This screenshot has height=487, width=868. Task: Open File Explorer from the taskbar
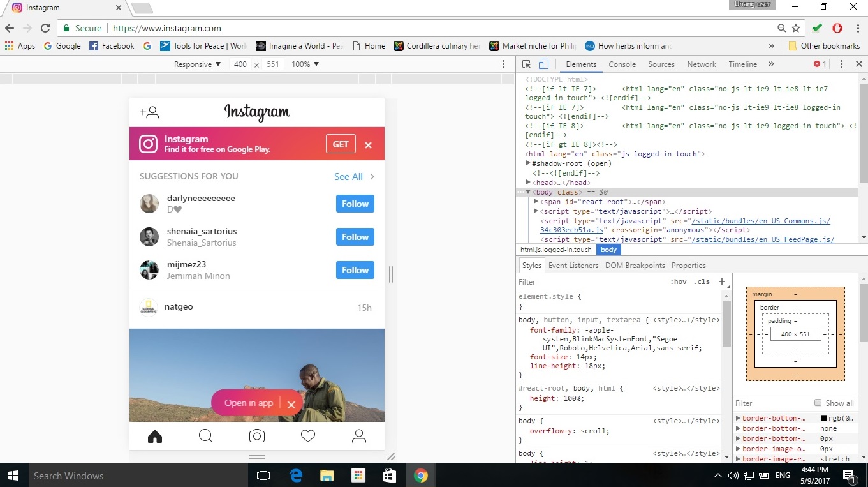(x=327, y=476)
